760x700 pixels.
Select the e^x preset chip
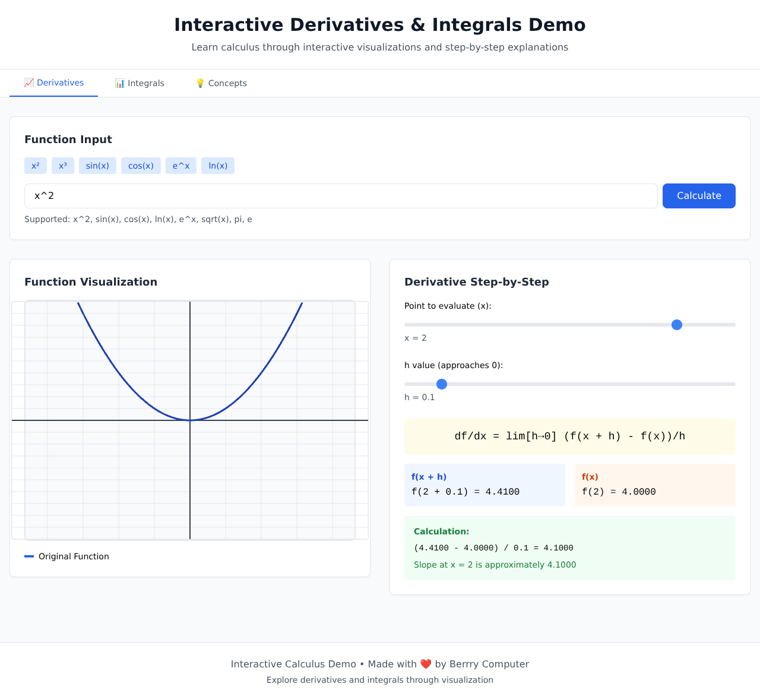[x=181, y=166]
